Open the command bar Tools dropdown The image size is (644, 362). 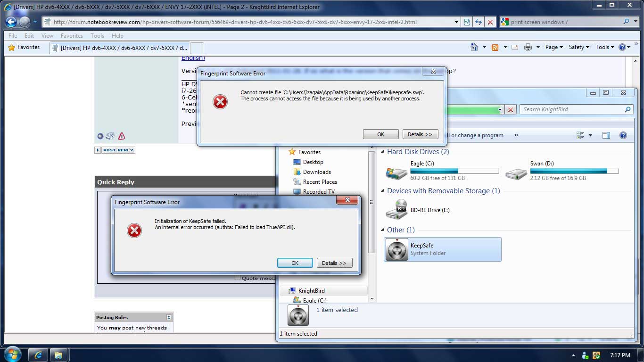[x=605, y=47]
